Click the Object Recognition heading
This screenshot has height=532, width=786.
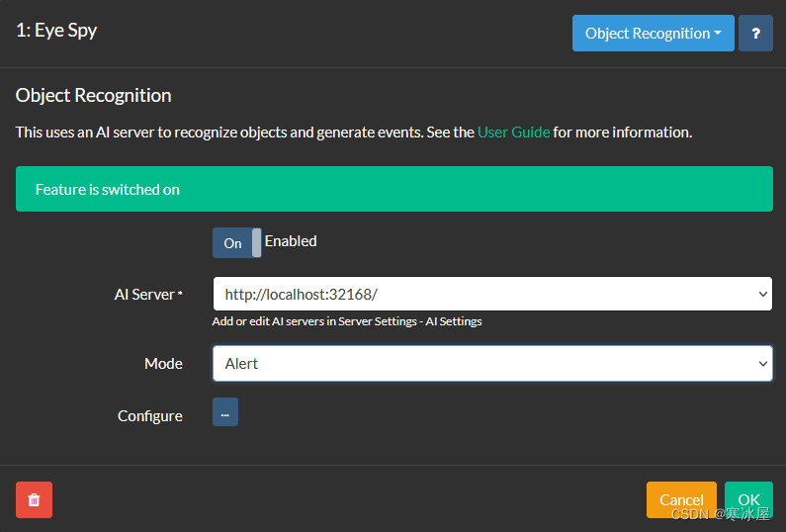click(x=94, y=95)
